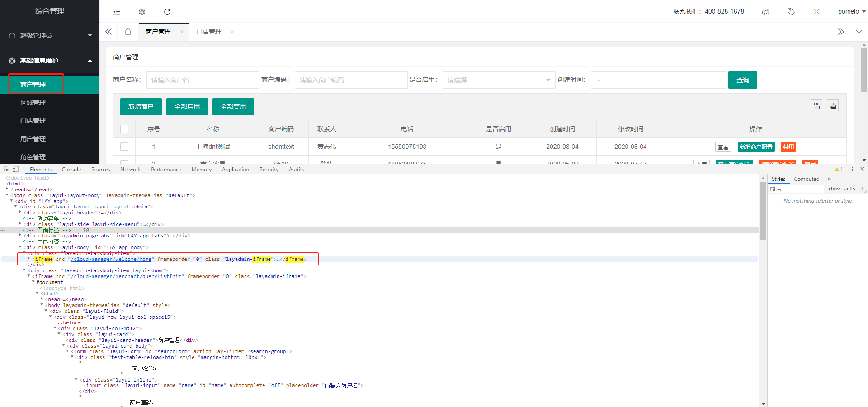Screen dimensions: 868x407
Task: Collapse the side menu with the hamburger icon
Action: 117,12
